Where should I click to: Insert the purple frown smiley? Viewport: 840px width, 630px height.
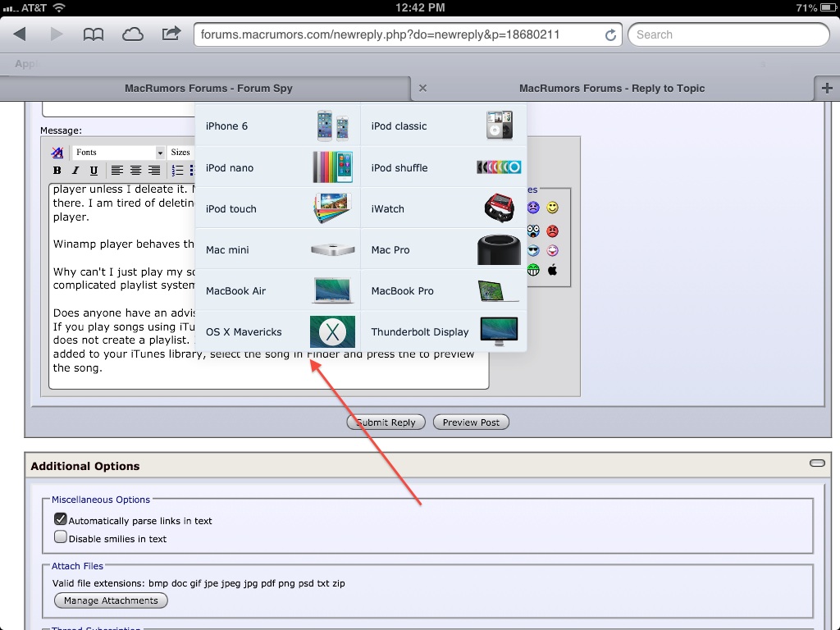click(x=533, y=208)
